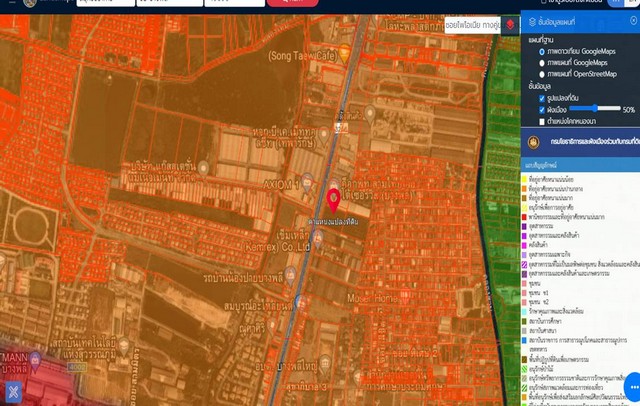Click the ที่อยู่อาศัยหนาแน่นมาก legend label
The width and height of the screenshot is (640, 406).
coord(551,198)
